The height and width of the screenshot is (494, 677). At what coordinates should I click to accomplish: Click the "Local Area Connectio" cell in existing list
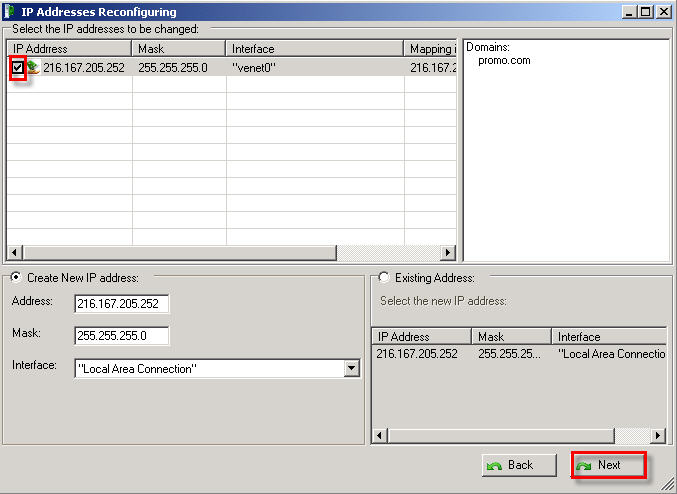click(x=611, y=354)
